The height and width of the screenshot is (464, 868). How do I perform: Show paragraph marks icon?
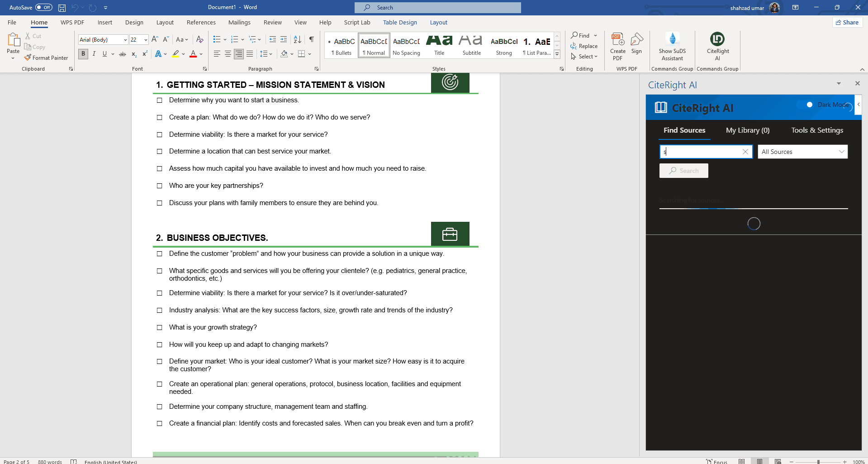pos(311,39)
